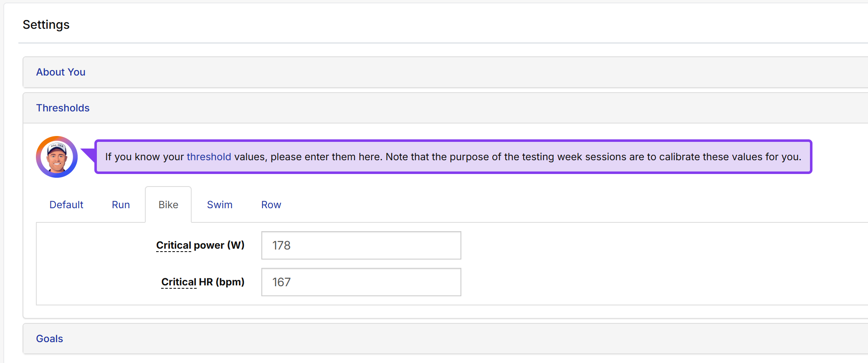Focus the Critical power (W) field

[x=361, y=245]
